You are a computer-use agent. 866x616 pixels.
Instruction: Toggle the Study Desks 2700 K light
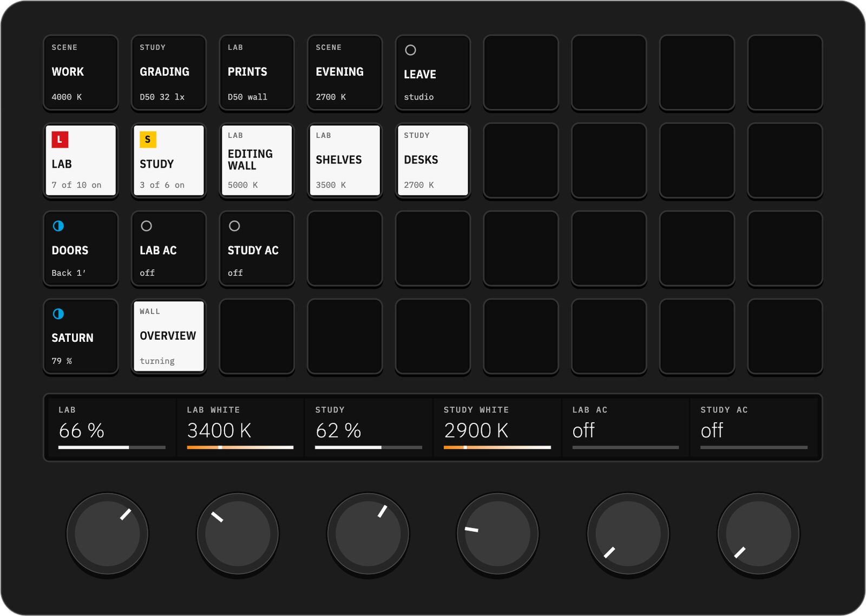(x=433, y=160)
